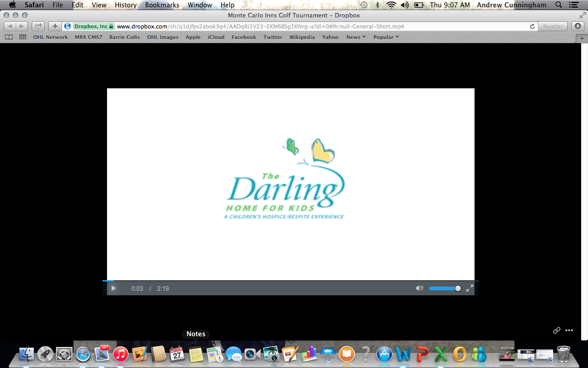588x368 pixels.
Task: Play the video
Action: 113,288
